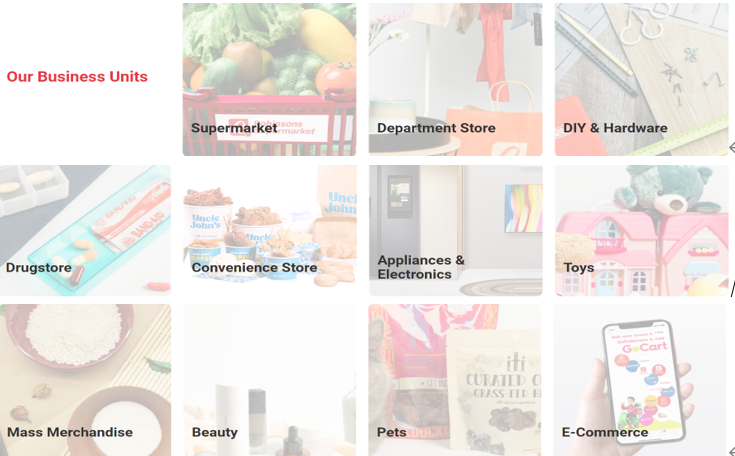Select the Toys business unit
Viewport: 735px width, 456px height.
(x=642, y=230)
